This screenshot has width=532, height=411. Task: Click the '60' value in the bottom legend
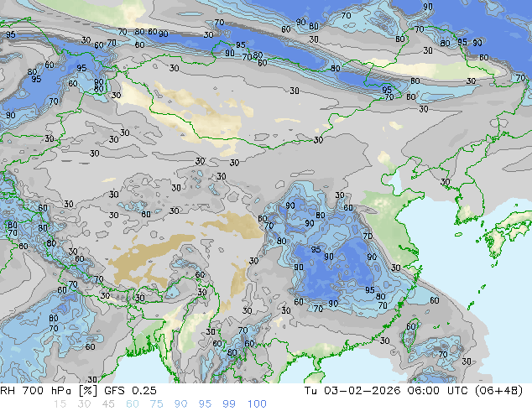pyautogui.click(x=133, y=404)
